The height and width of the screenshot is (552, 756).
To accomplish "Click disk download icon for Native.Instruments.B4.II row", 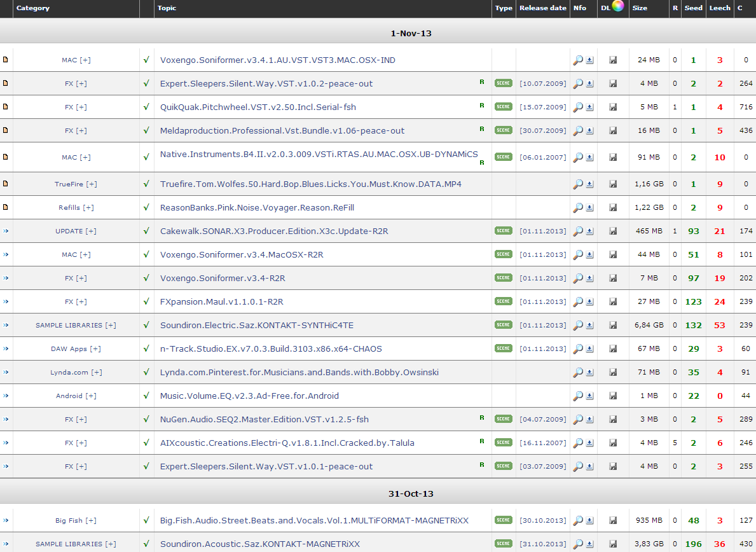I will 613,157.
